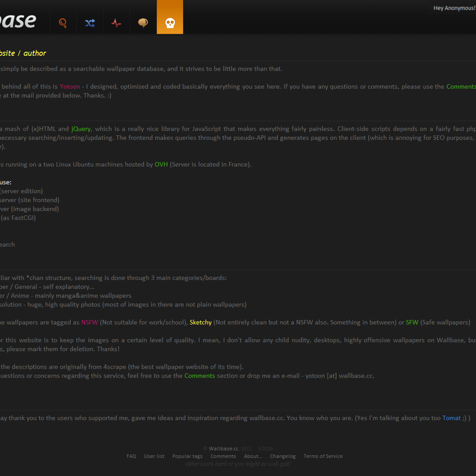Screen dimensions: 476x476
Task: Click the '(as FastCGI)' list line
Action: click(18, 218)
